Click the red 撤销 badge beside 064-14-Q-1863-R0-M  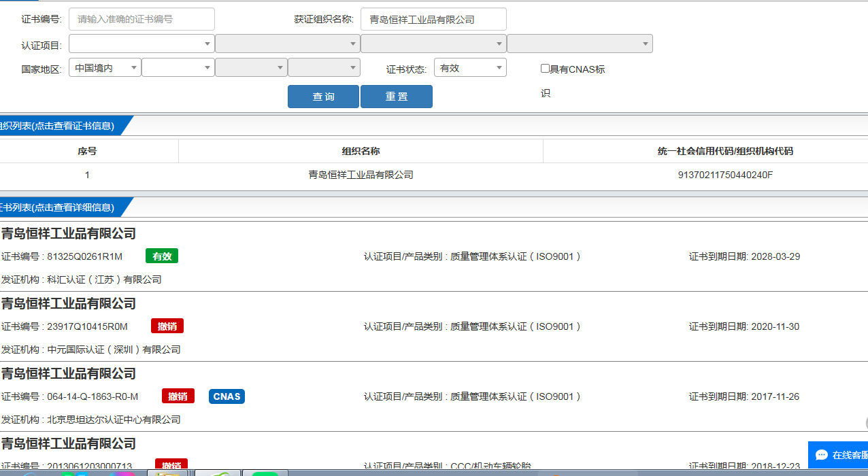point(178,396)
